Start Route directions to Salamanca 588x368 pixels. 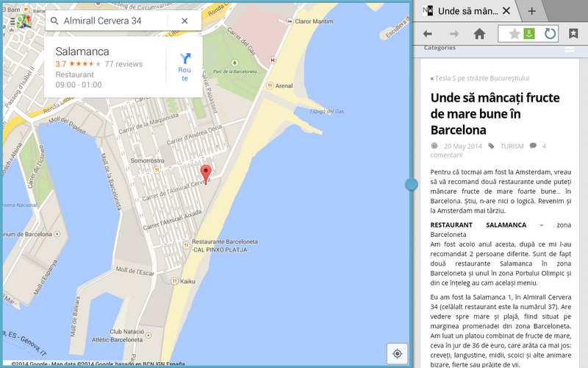184,67
